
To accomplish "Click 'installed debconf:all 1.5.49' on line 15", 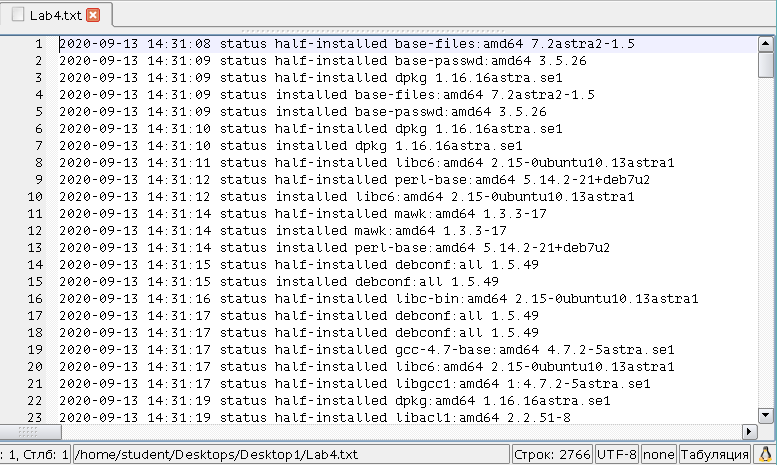I will 387,282.
